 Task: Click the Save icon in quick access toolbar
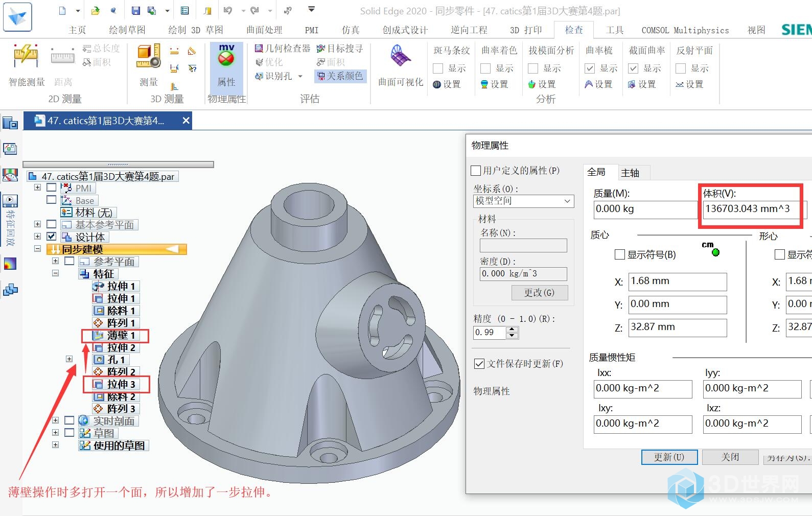pos(135,10)
